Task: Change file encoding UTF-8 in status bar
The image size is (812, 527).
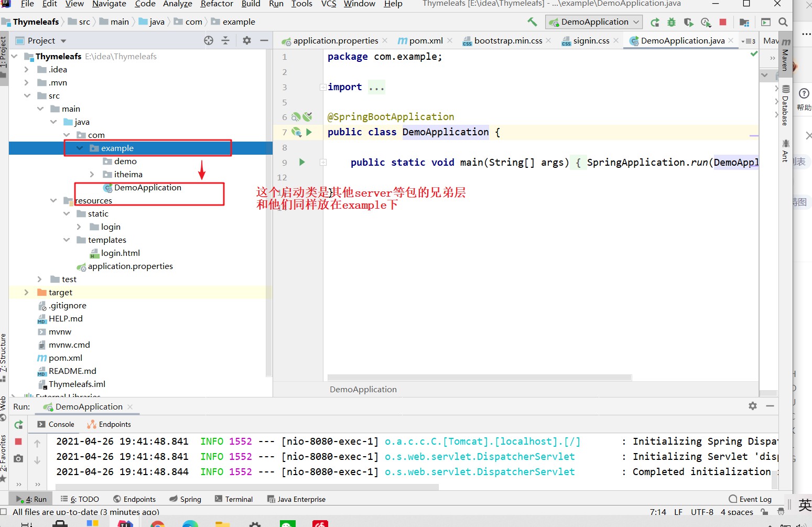Action: click(702, 512)
